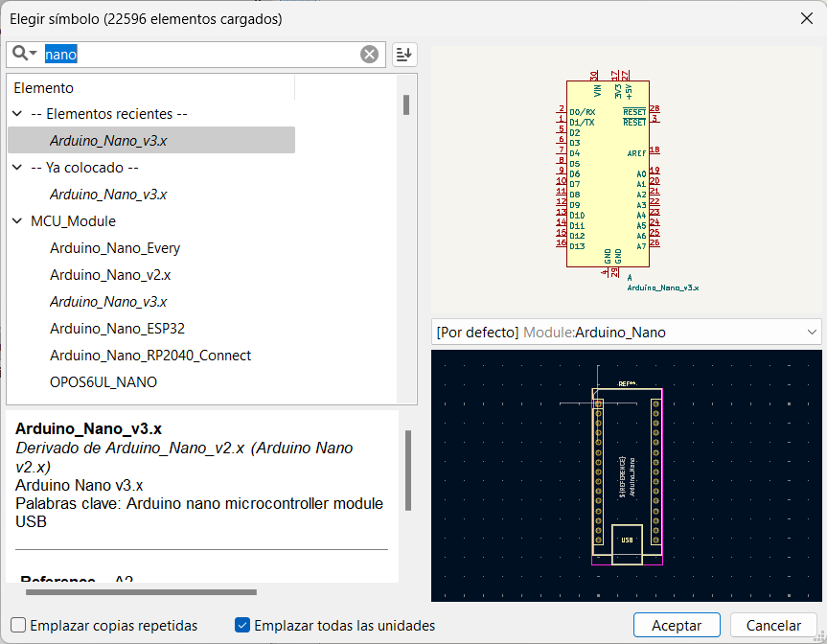This screenshot has height=644, width=827.
Task: Clear the search text with the X icon
Action: 371,55
